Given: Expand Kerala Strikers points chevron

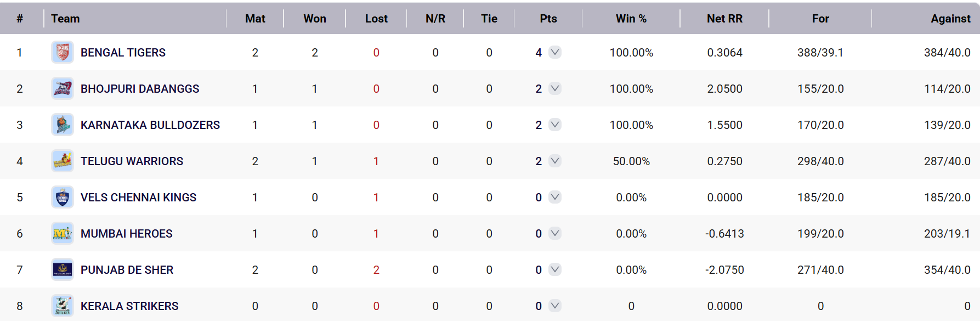Looking at the screenshot, I should pos(555,306).
